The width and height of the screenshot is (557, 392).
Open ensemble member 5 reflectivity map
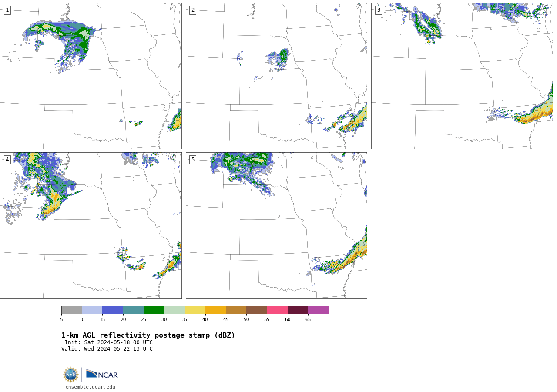point(276,225)
